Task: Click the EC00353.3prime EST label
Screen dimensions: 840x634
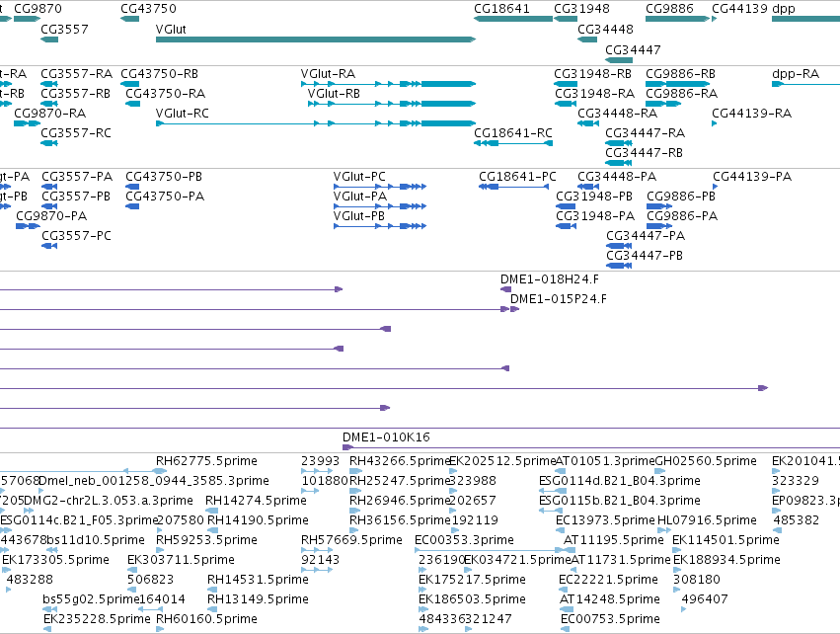Action: [465, 540]
